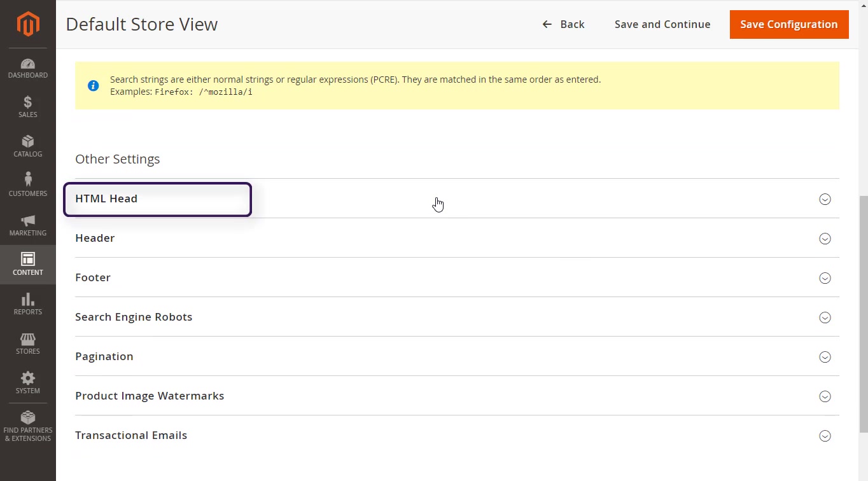This screenshot has width=868, height=481.
Task: Click the Back button
Action: tap(563, 24)
